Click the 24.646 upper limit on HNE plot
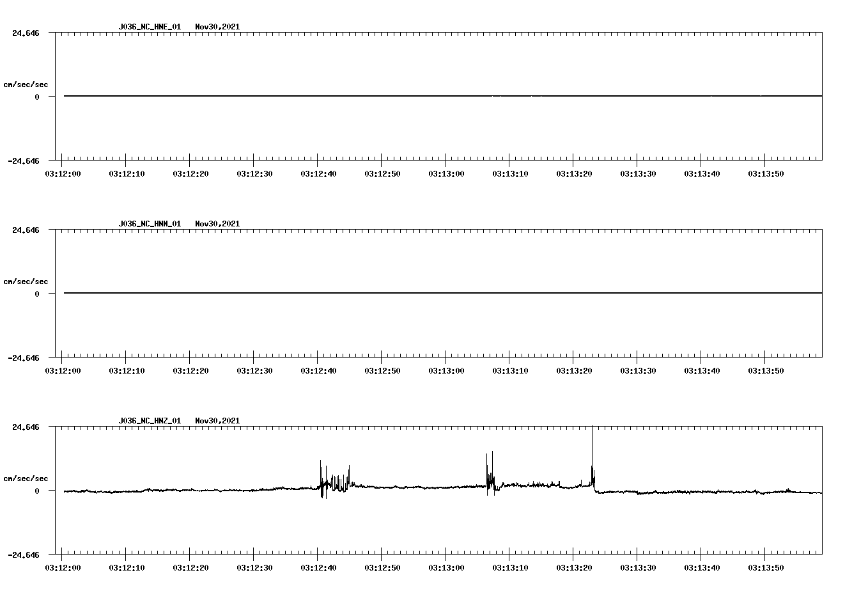 (26, 33)
